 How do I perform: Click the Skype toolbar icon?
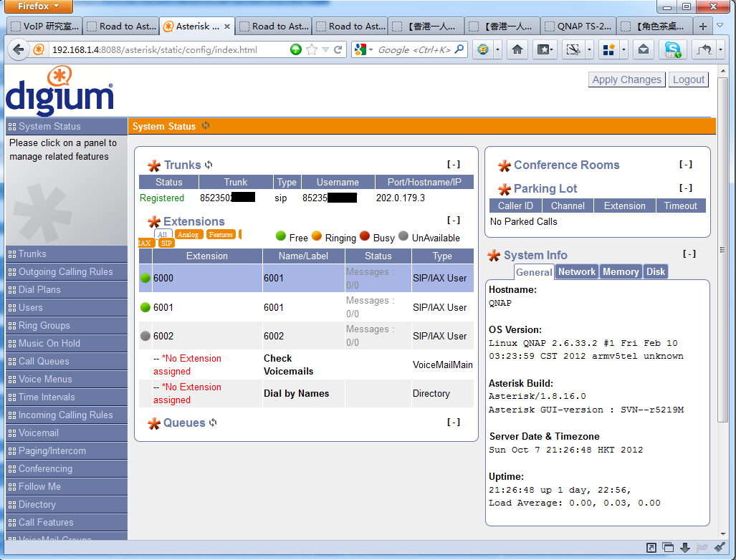point(673,49)
